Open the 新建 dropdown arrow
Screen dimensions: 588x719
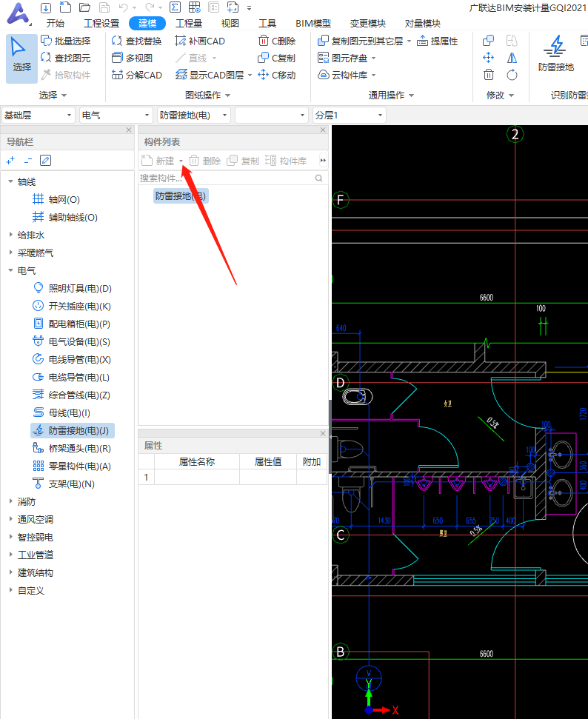181,161
